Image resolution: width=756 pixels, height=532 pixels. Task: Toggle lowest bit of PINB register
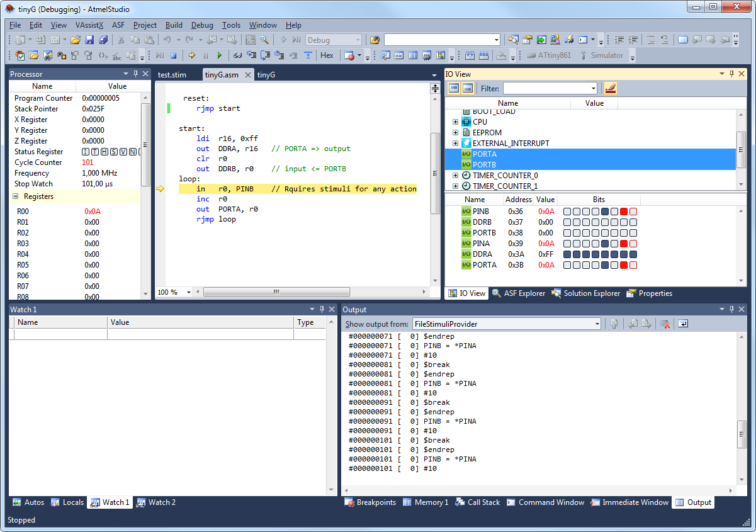(633, 212)
